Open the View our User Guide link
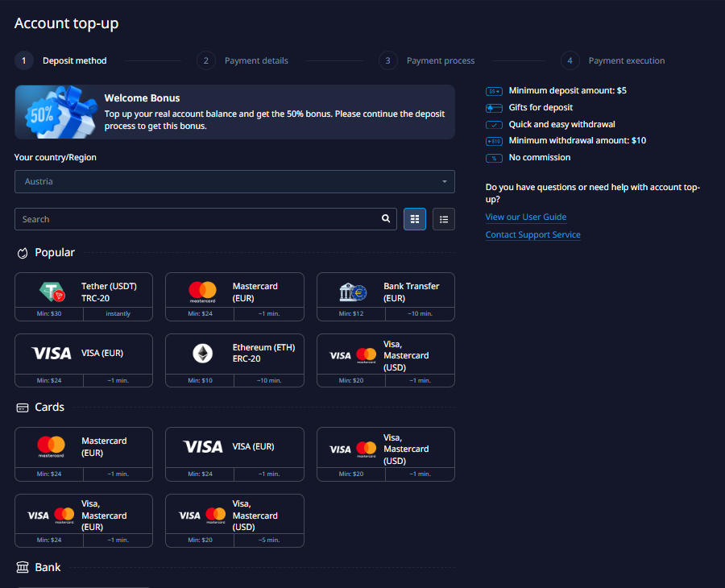The width and height of the screenshot is (725, 588). 526,217
